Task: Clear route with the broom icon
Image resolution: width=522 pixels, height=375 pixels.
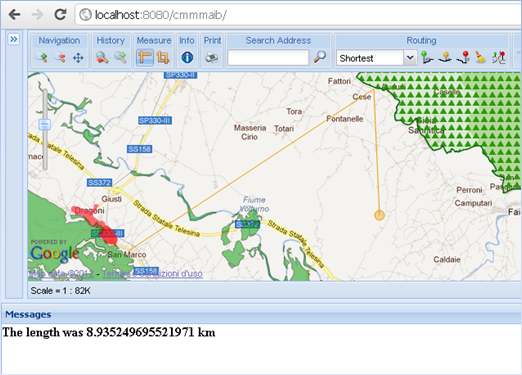Action: tap(480, 58)
